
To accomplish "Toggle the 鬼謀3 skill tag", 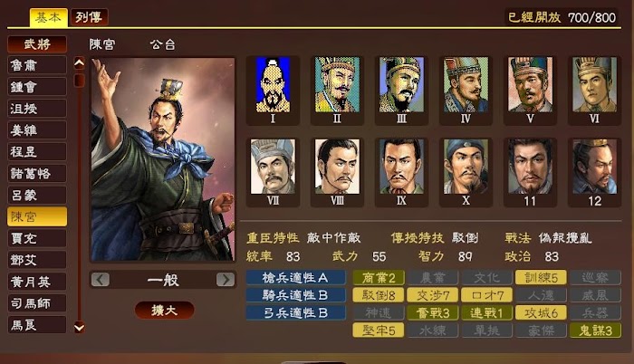I will pyautogui.click(x=595, y=330).
